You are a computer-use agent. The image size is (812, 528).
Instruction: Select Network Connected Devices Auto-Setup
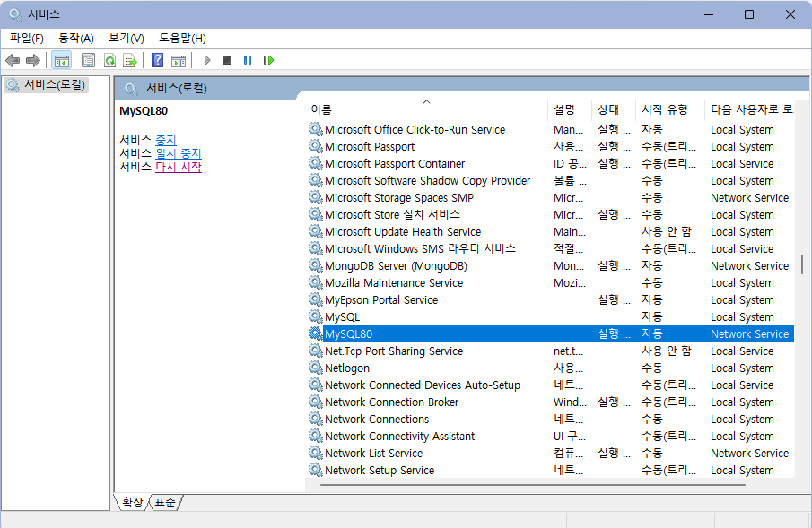551,385
